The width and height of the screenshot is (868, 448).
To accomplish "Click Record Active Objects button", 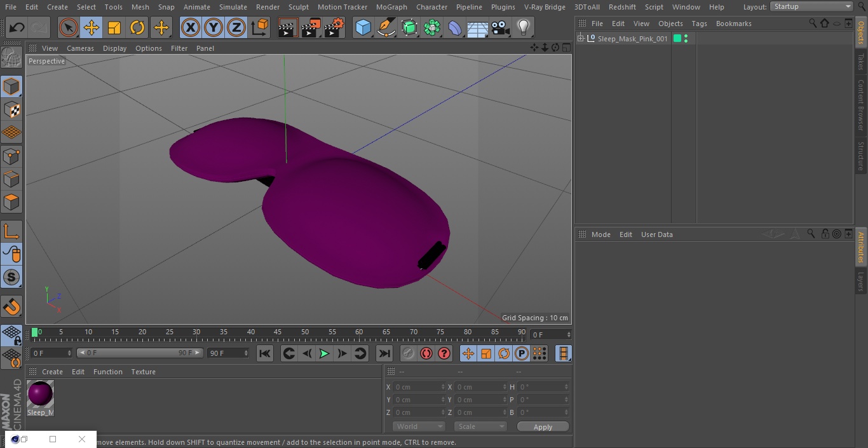I will click(x=408, y=353).
